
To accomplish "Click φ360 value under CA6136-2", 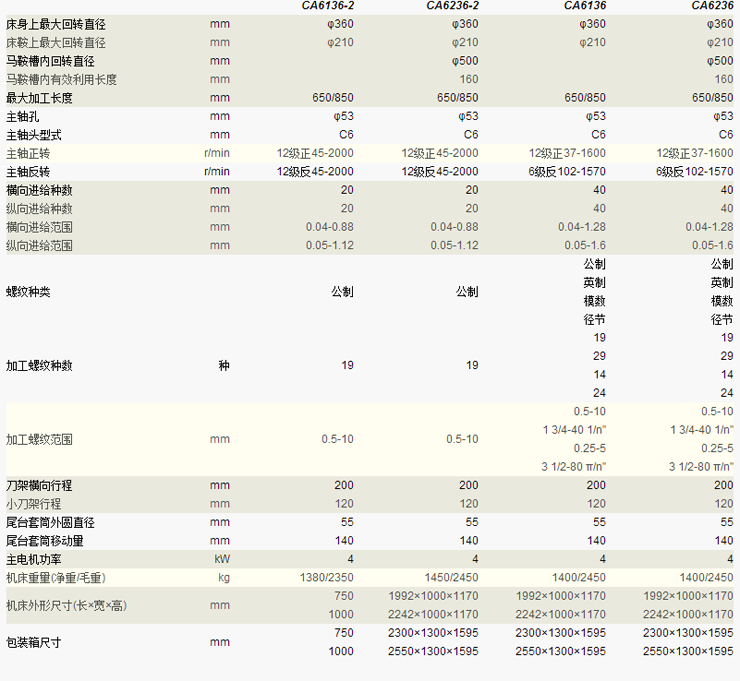I will (340, 24).
